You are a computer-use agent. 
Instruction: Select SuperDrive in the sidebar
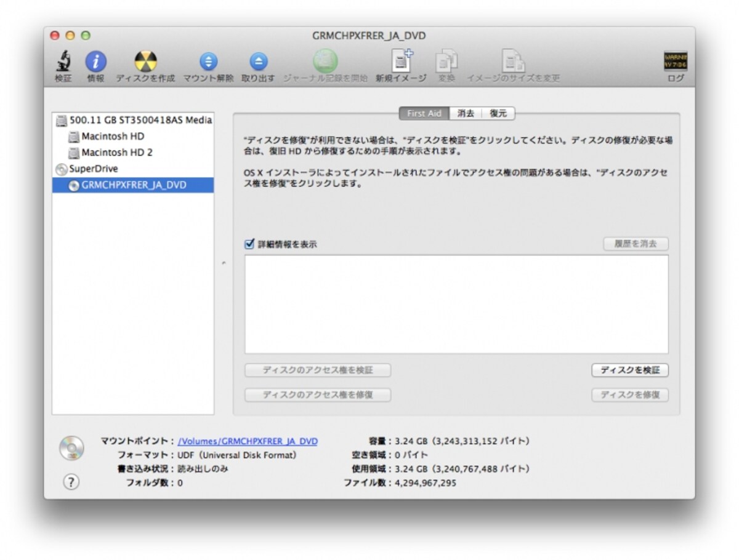pos(133,169)
